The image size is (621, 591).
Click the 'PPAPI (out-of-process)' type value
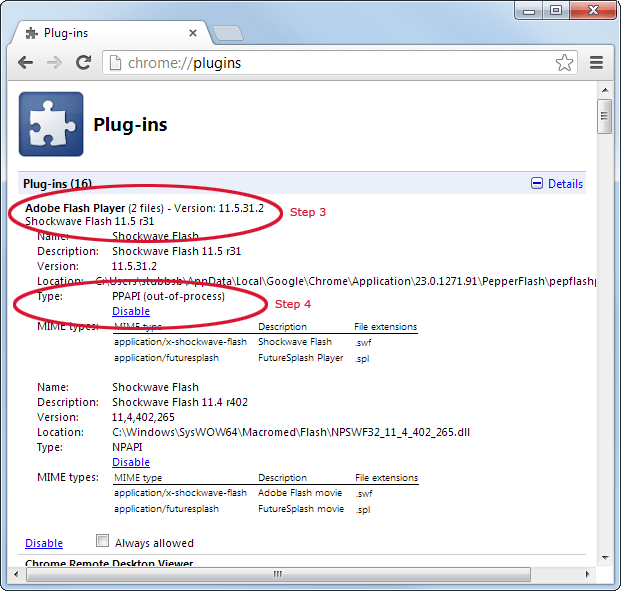coord(168,296)
